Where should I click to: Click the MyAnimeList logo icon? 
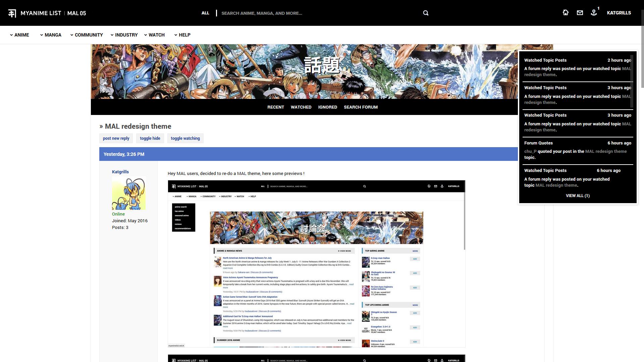pyautogui.click(x=12, y=13)
